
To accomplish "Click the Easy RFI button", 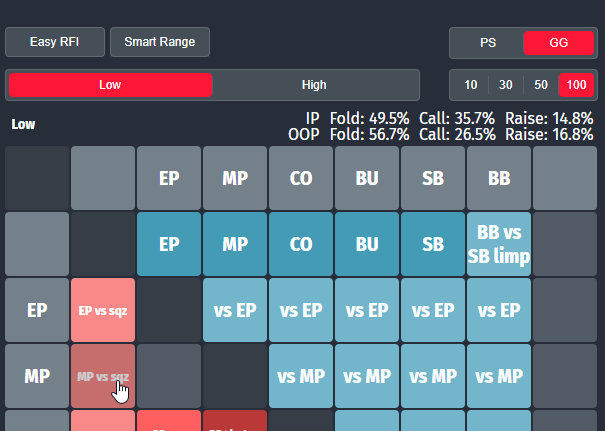I will click(55, 42).
